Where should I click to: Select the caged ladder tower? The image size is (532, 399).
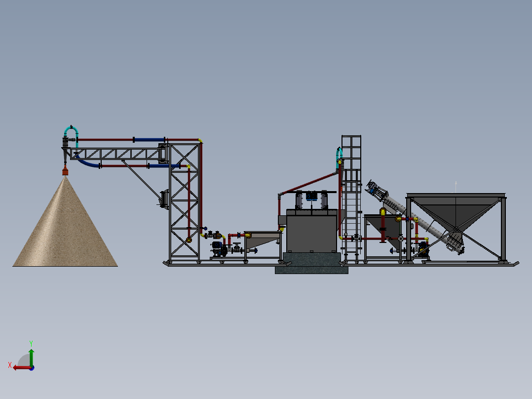(351, 199)
